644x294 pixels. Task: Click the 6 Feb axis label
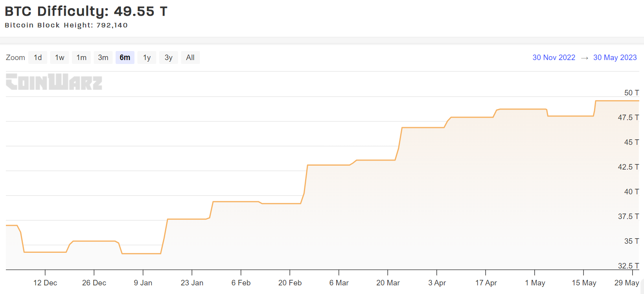[241, 283]
